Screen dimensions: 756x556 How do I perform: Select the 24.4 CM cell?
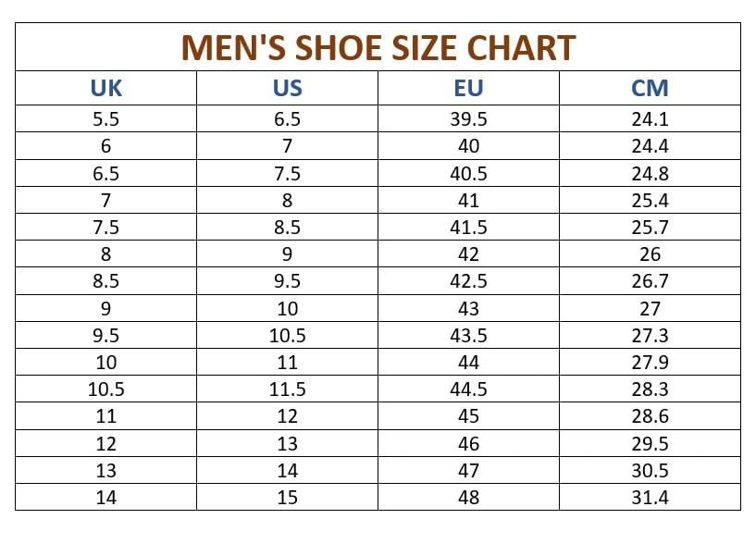(x=650, y=146)
